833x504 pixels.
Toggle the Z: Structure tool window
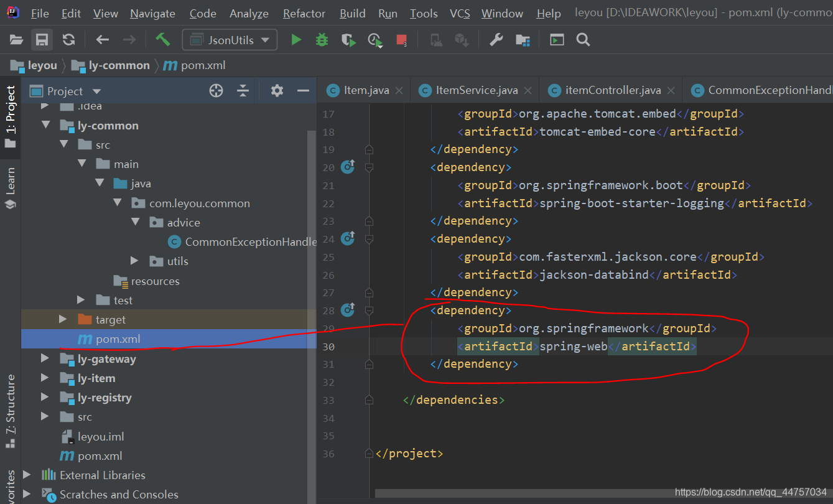[10, 411]
